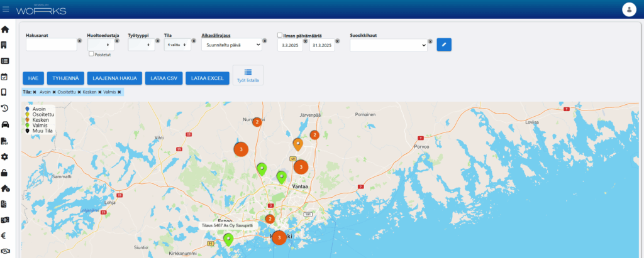Open the PDF documents sidebar icon
Screen dimensions: 644x258
(x=4, y=140)
